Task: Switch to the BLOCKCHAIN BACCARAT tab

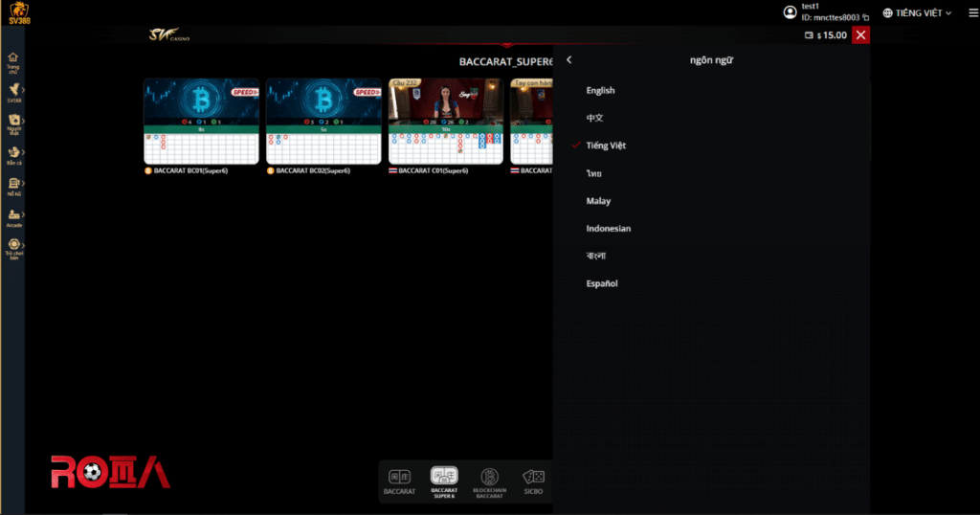Action: tap(489, 482)
